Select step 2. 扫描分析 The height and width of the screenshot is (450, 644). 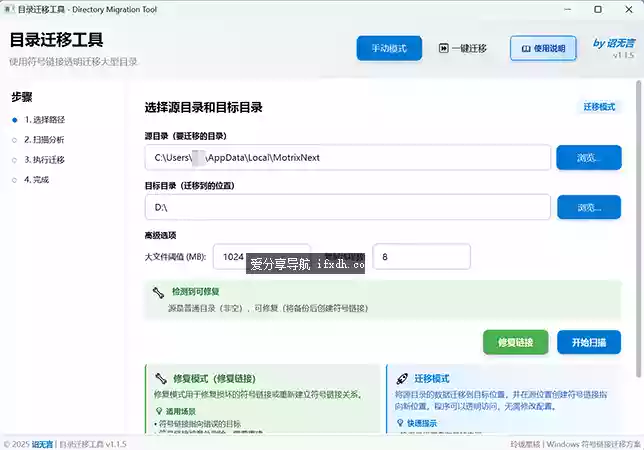[x=44, y=140]
